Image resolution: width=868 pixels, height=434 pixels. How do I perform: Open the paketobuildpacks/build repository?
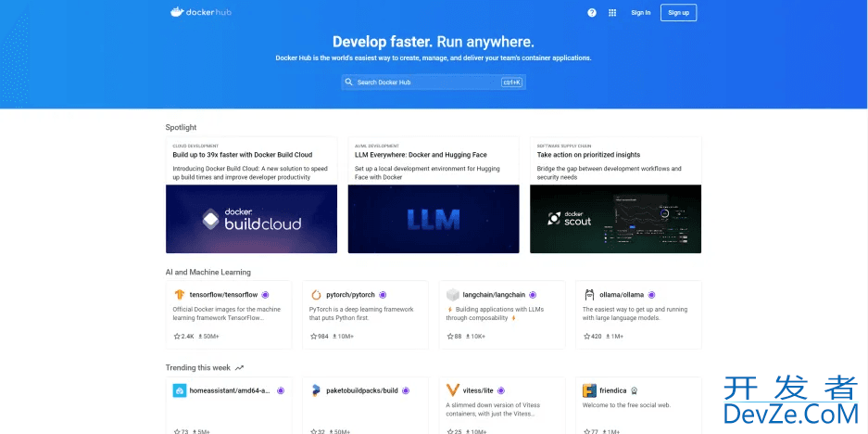(x=362, y=390)
